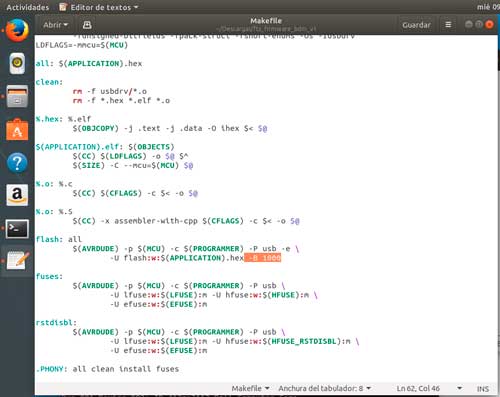Launch Rhythmbox speaker icon in dock
Screen dimensions: 500x397
click(x=17, y=63)
